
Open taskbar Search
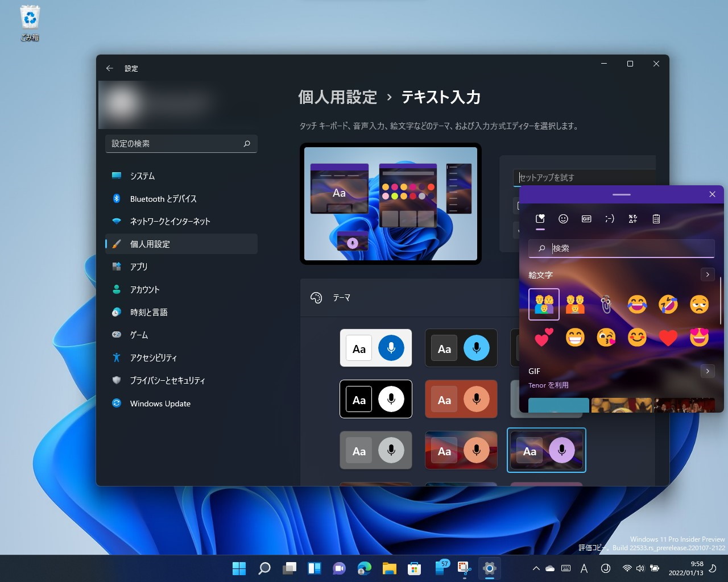[x=264, y=568]
